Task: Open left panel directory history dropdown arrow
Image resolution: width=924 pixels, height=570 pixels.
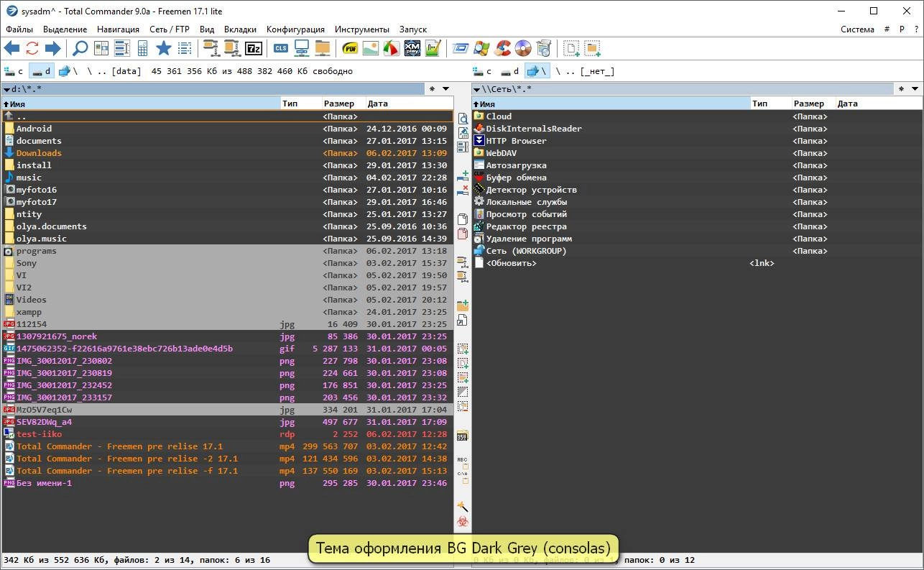Action: 445,89
